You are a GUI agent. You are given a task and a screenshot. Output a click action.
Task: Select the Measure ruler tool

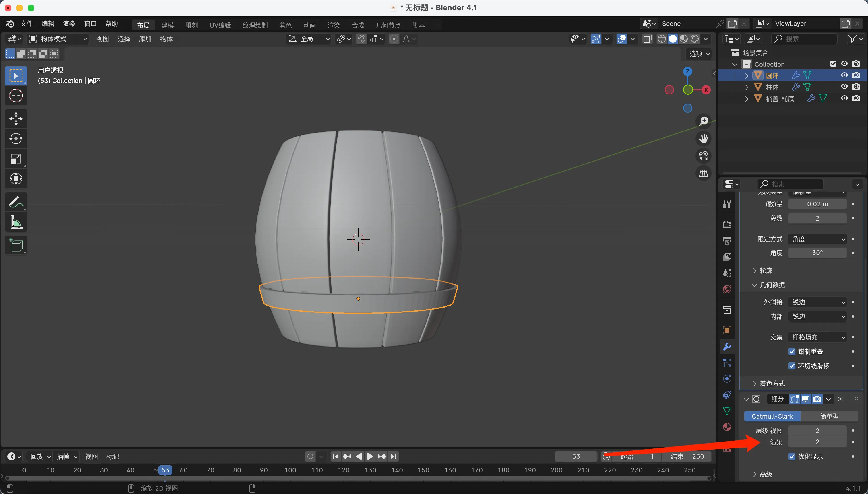click(x=16, y=223)
